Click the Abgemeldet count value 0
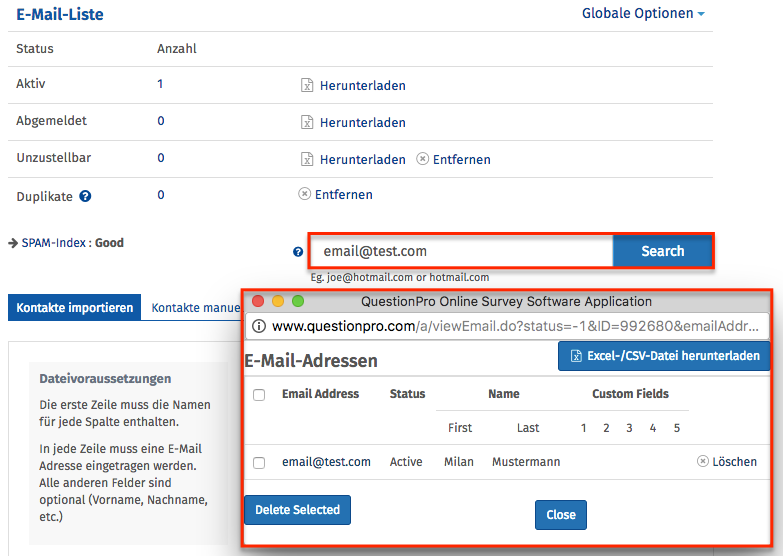Screen dimensions: 783x556 [x=161, y=121]
